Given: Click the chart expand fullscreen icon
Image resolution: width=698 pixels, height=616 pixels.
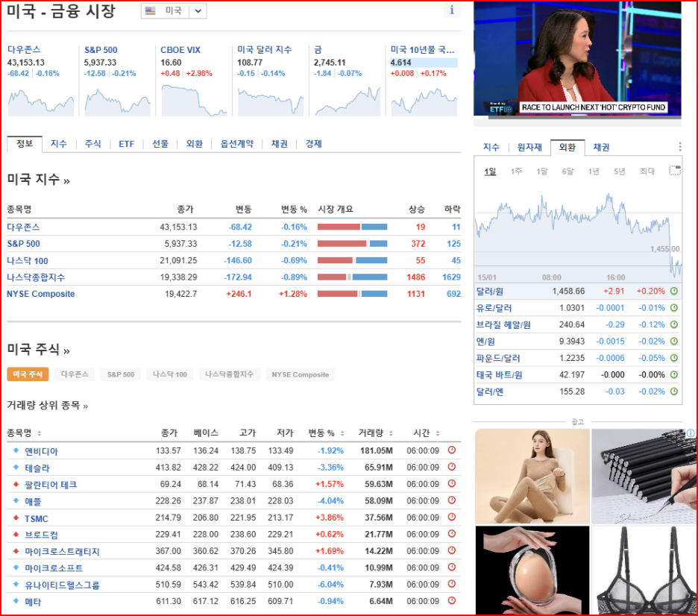Looking at the screenshot, I should click(675, 171).
